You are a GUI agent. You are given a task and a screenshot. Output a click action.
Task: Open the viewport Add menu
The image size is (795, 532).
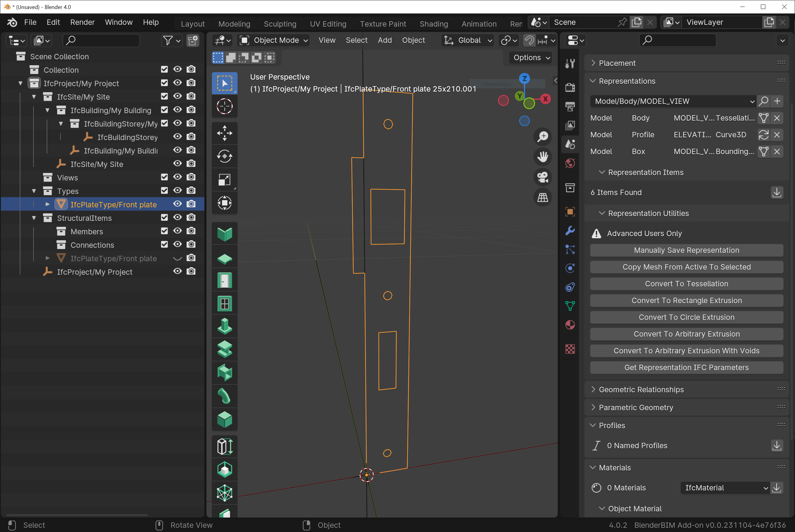click(x=385, y=40)
